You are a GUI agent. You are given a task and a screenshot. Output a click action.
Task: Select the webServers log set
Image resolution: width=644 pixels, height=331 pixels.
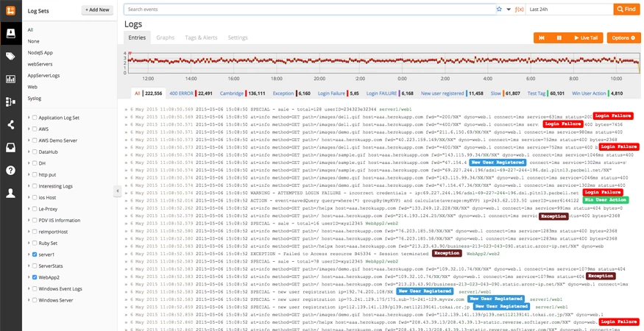(40, 64)
